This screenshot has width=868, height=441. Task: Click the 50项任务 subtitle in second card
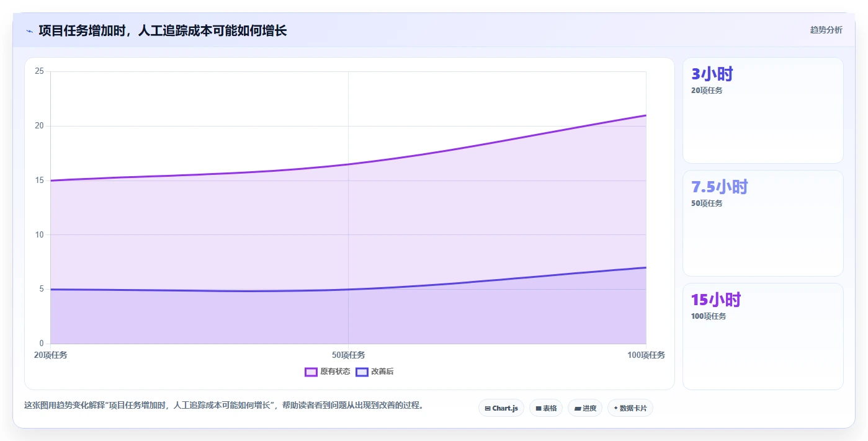point(707,203)
